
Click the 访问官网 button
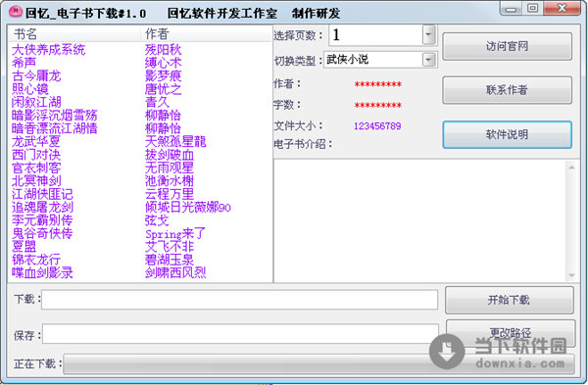pos(507,46)
